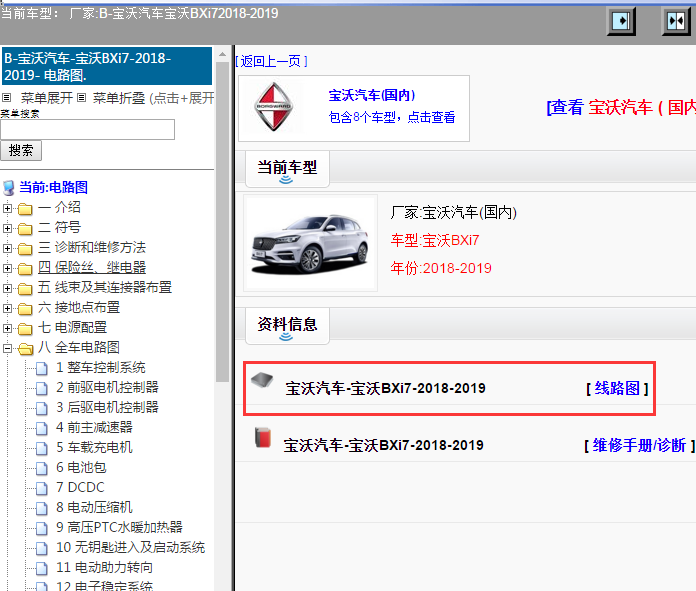Click the double-arrow collapse icon in header
Viewport: 696px width, 591px height.
(x=676, y=21)
